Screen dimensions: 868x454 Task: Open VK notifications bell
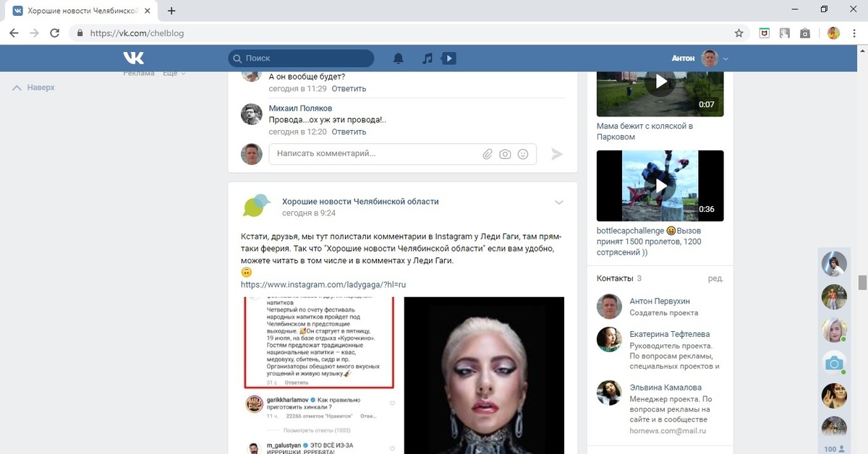tap(398, 59)
